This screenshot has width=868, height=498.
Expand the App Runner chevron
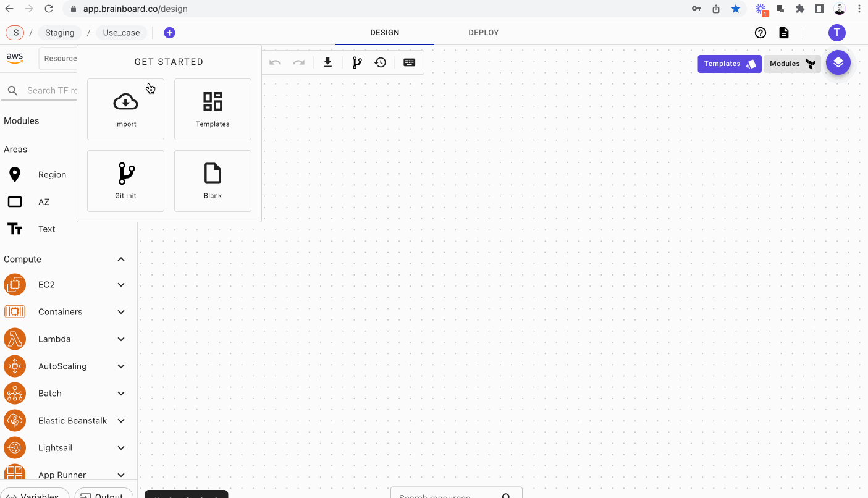[121, 475]
